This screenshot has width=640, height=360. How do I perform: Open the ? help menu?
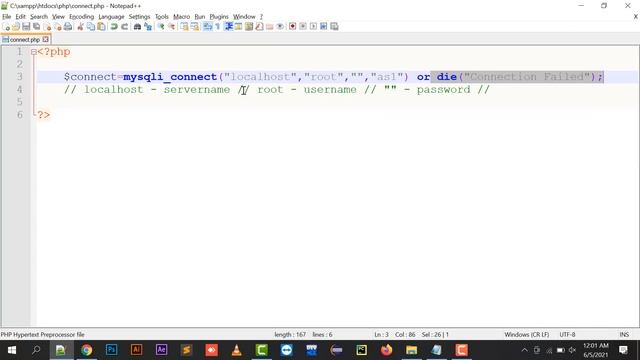261,17
